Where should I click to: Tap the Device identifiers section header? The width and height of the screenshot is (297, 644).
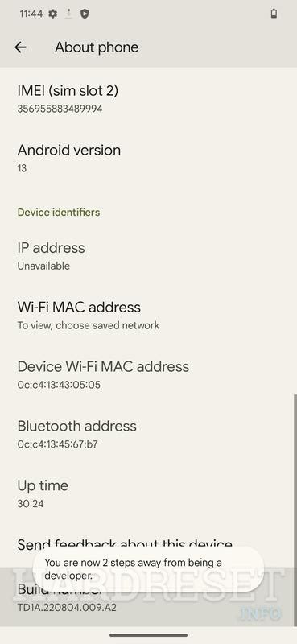(59, 213)
